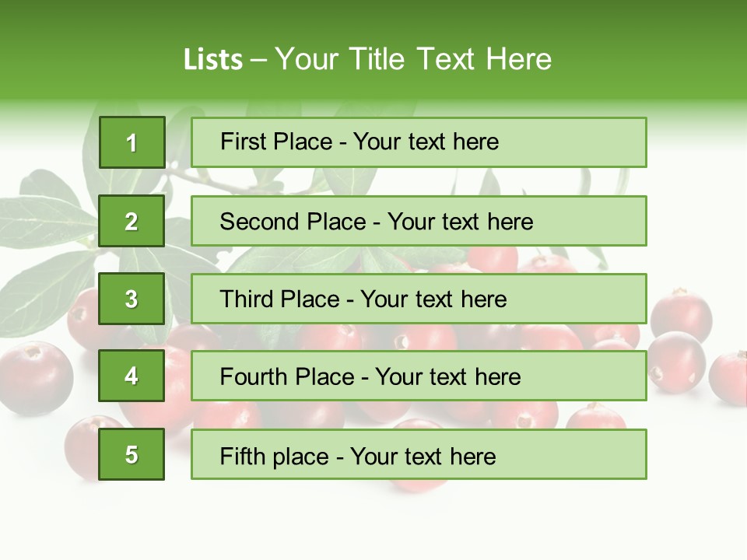This screenshot has width=747, height=560.
Task: Select 'Your Title Text Here' title text
Action: pos(413,59)
